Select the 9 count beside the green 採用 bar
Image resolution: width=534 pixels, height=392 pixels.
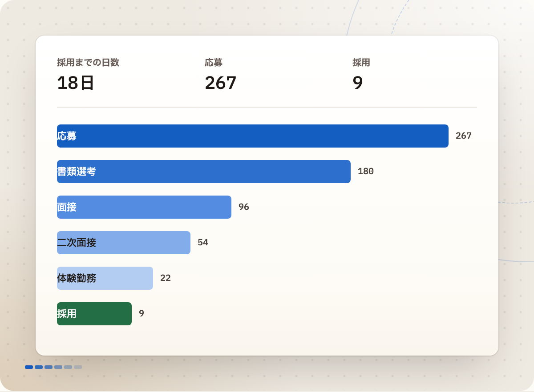point(142,314)
